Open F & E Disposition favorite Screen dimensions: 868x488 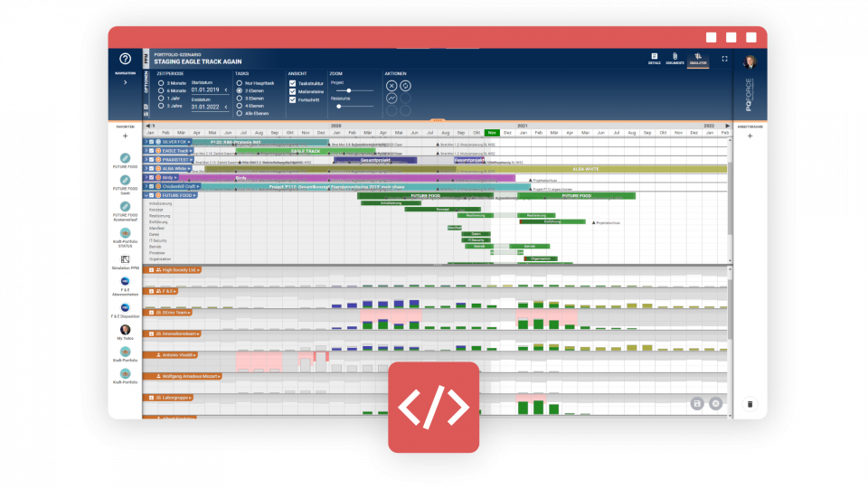coord(125,307)
